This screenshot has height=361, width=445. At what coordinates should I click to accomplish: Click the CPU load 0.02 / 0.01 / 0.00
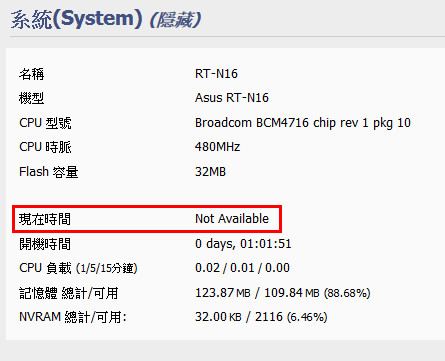point(242,268)
